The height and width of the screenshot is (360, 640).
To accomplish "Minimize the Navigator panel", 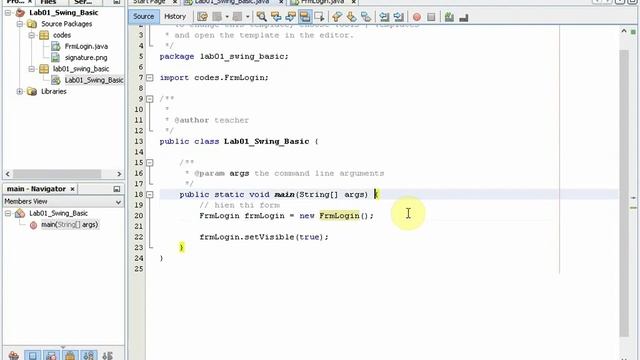I will coord(117,189).
